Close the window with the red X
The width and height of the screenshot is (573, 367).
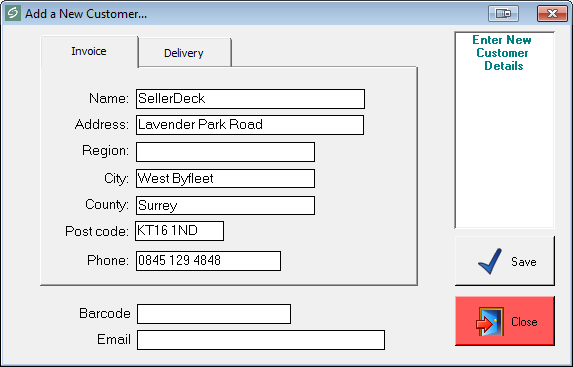[x=552, y=14]
